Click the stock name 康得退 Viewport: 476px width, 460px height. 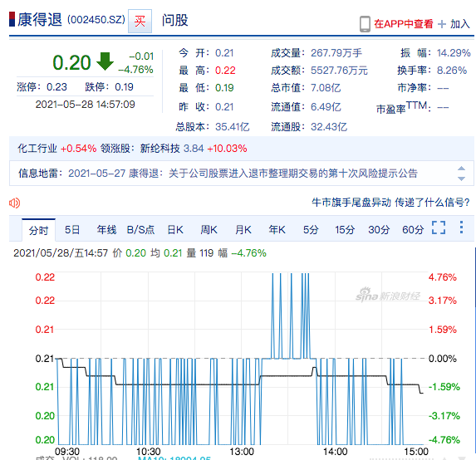(x=40, y=20)
